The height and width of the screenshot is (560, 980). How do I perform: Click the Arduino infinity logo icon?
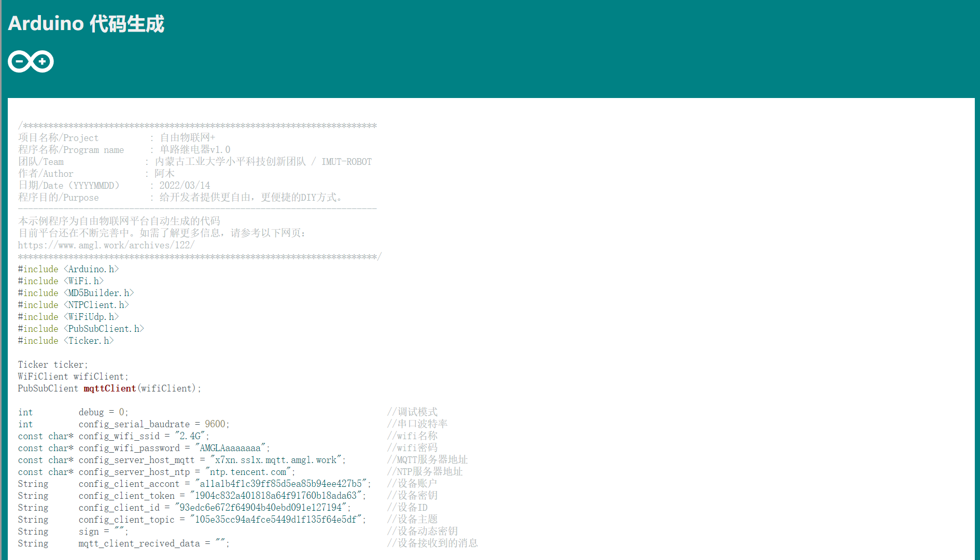tap(31, 62)
